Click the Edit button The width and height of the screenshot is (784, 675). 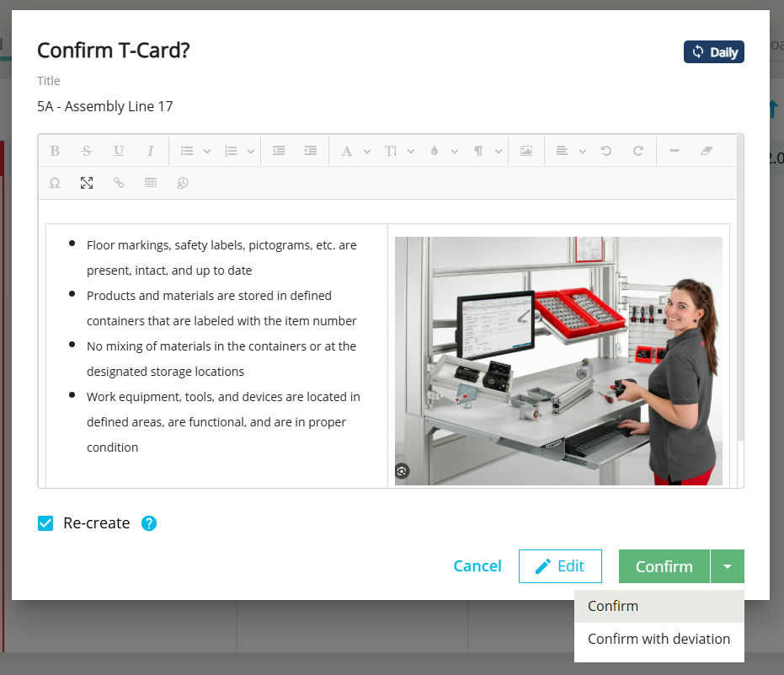[x=560, y=565]
